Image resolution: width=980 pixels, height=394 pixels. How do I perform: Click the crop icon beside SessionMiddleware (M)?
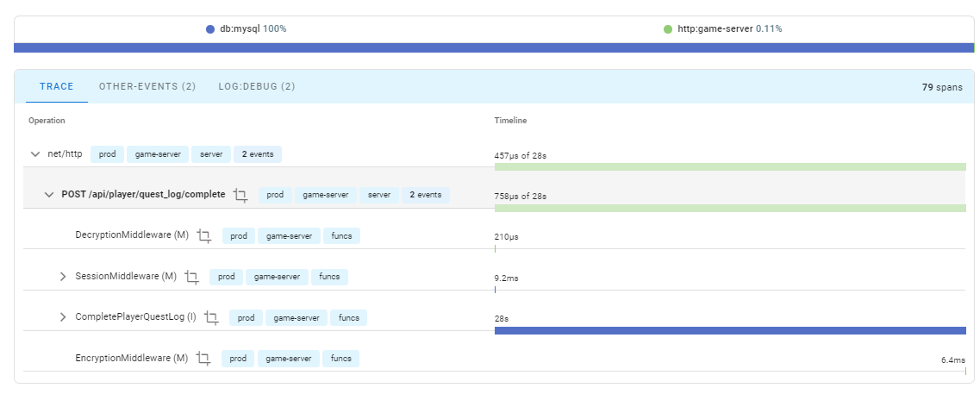192,277
